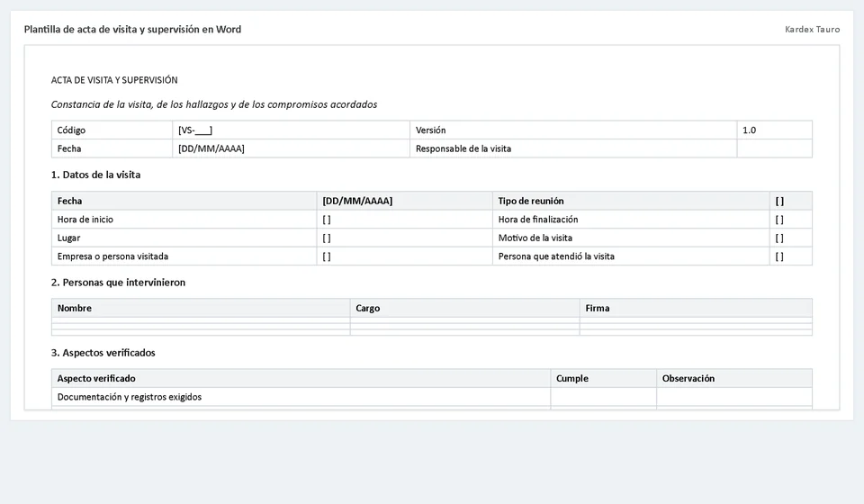Click the "Documentación y registros exigidos" row
The image size is (864, 504).
(431, 397)
